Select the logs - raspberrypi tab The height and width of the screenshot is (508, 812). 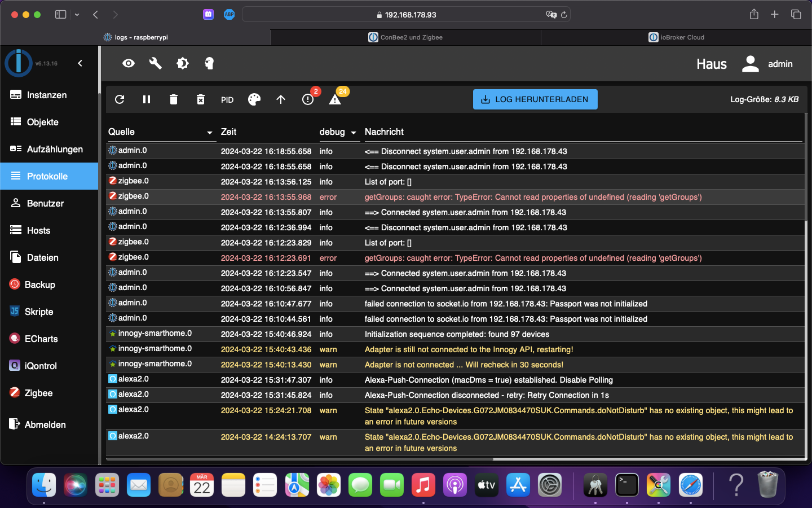(135, 37)
